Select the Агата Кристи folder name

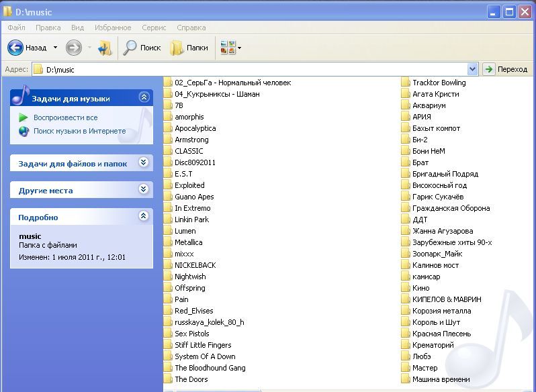[436, 94]
